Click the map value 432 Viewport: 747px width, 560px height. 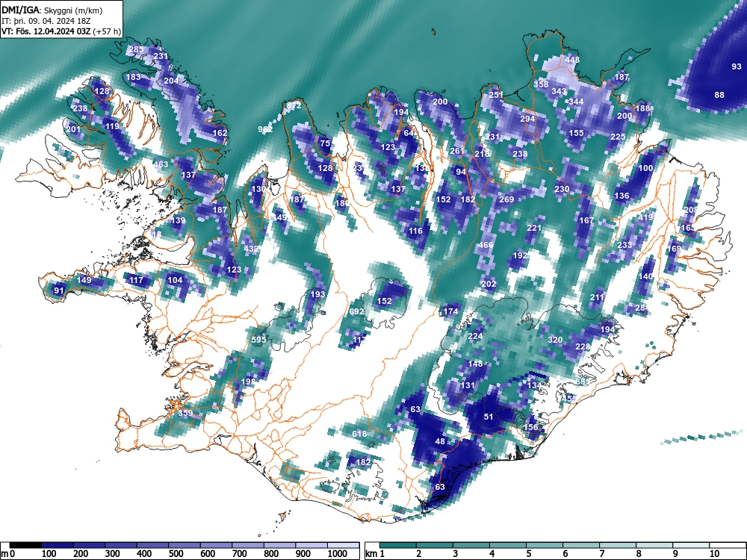click(x=250, y=249)
